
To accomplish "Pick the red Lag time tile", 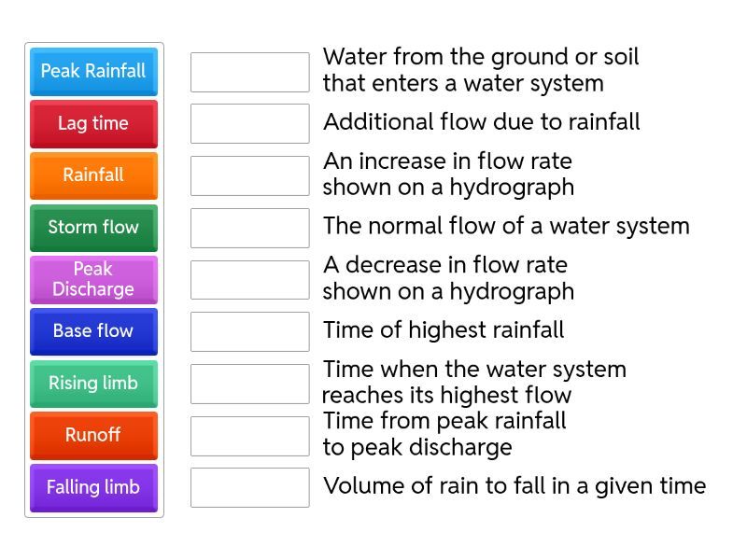I will click(93, 123).
